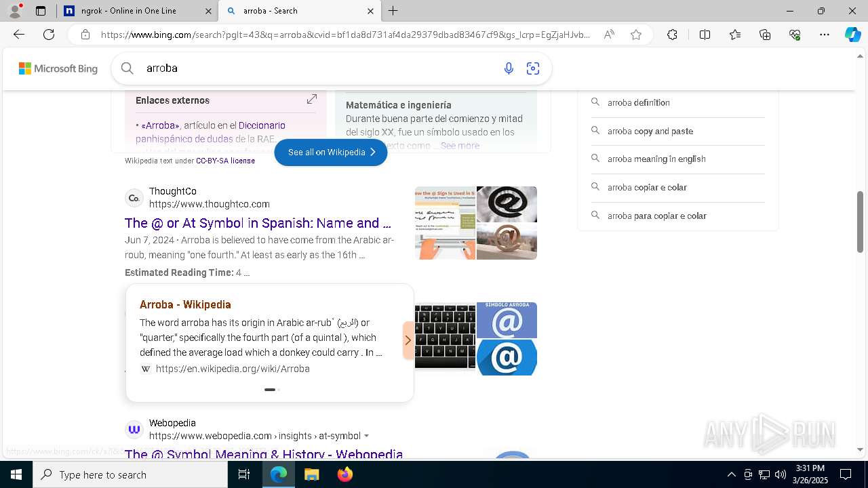Open CC-BY-SA license link

coord(225,161)
